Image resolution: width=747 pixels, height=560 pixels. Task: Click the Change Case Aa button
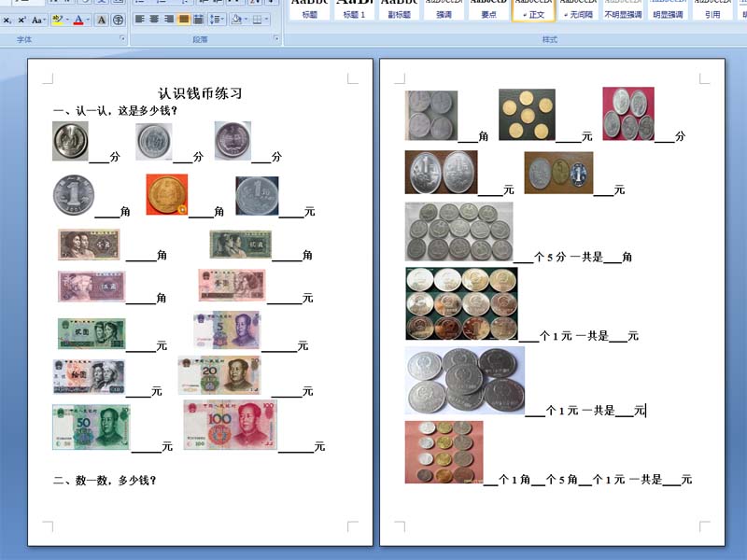pyautogui.click(x=38, y=20)
